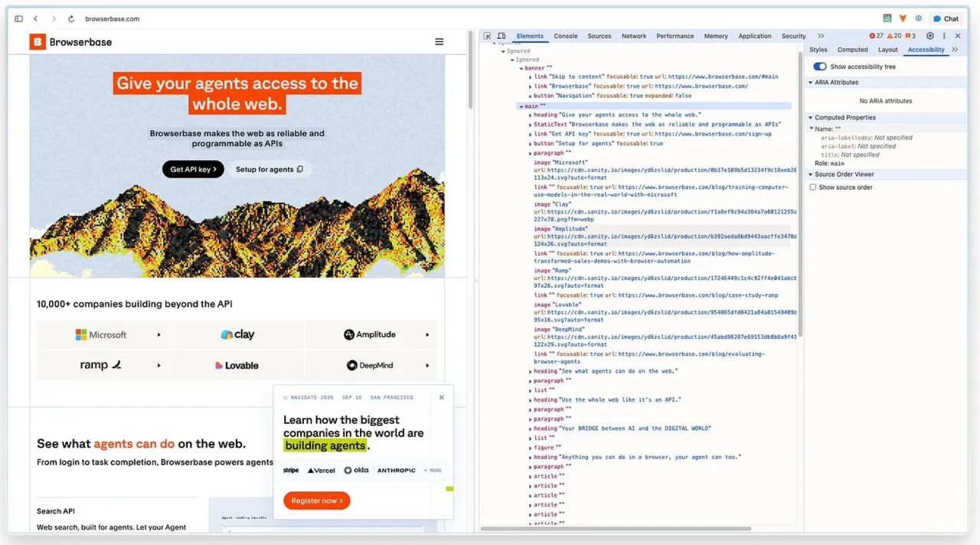Select heading 'Your BRIDGE between AI' node

coord(622,429)
